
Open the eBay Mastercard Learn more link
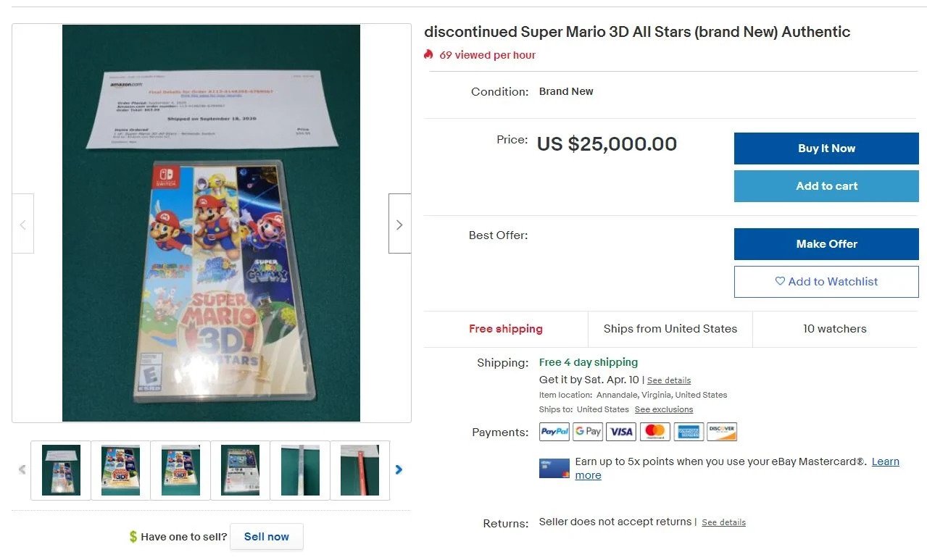pos(885,461)
